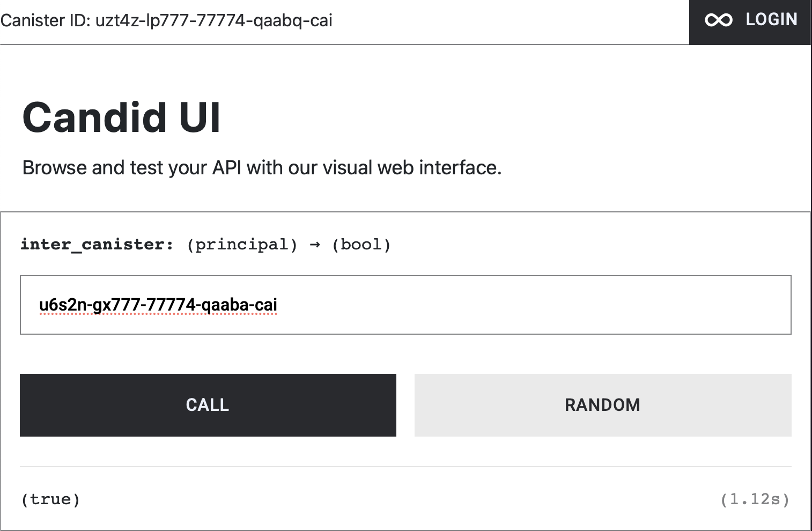This screenshot has height=531, width=812.
Task: Click the method signature (principal) → (bool)
Action: [x=287, y=244]
